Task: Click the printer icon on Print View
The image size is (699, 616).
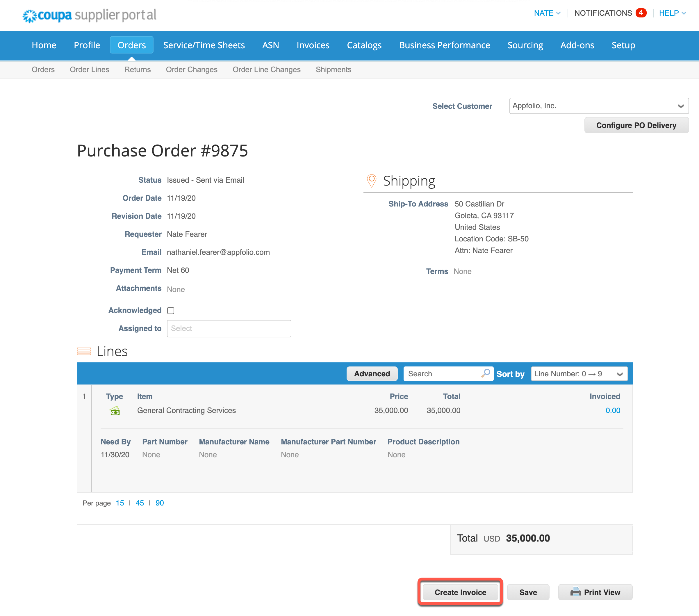Action: [575, 592]
